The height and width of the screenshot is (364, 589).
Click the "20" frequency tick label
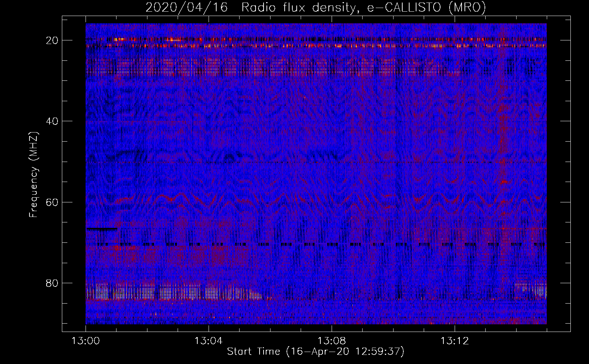point(52,40)
